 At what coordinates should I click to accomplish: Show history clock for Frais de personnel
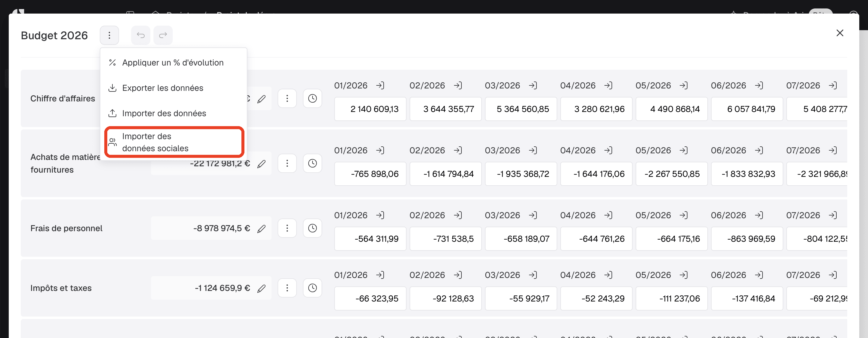312,228
